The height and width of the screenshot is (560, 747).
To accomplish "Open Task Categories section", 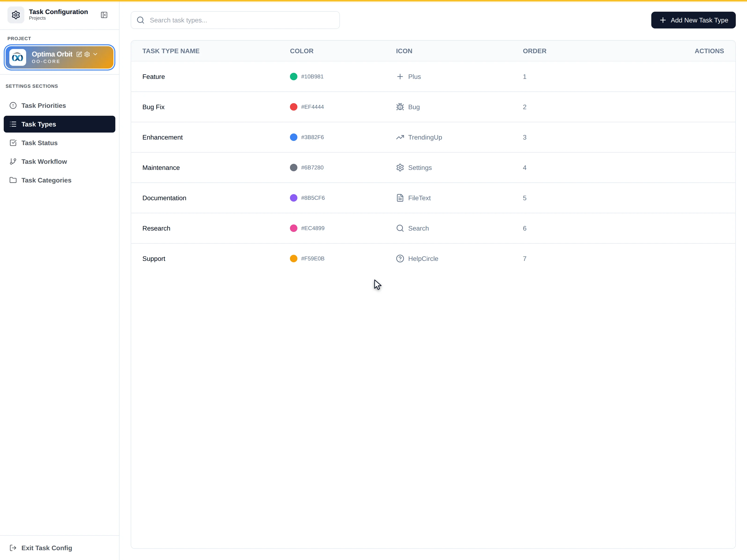I will tap(60, 180).
